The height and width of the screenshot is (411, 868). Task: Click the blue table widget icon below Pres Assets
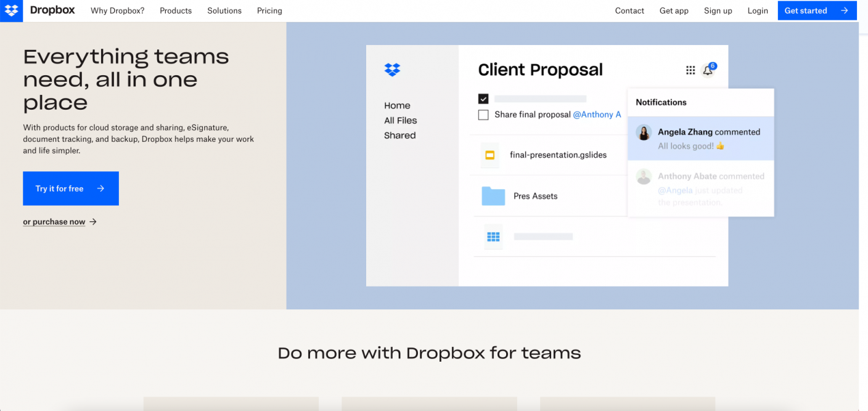493,237
